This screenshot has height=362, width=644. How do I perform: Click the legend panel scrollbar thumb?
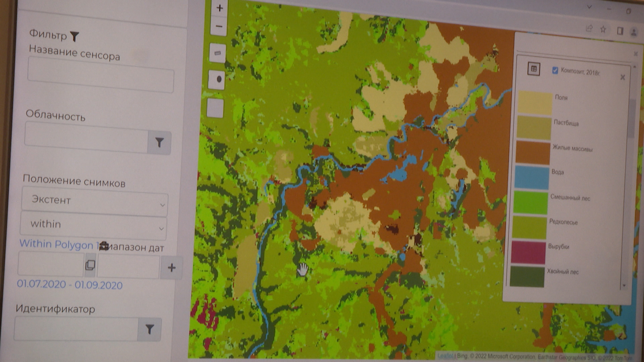point(632,118)
